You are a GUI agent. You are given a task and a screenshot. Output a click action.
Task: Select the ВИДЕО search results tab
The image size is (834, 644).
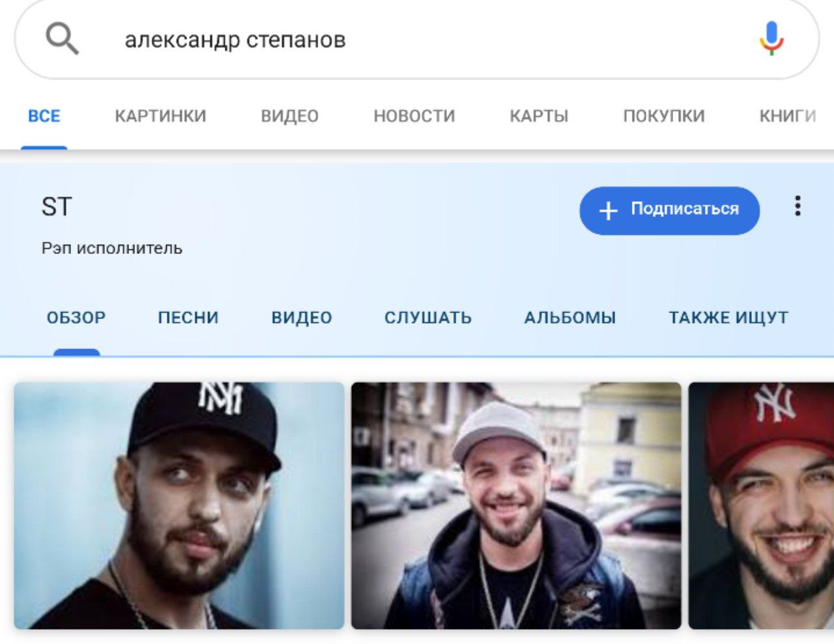[290, 116]
